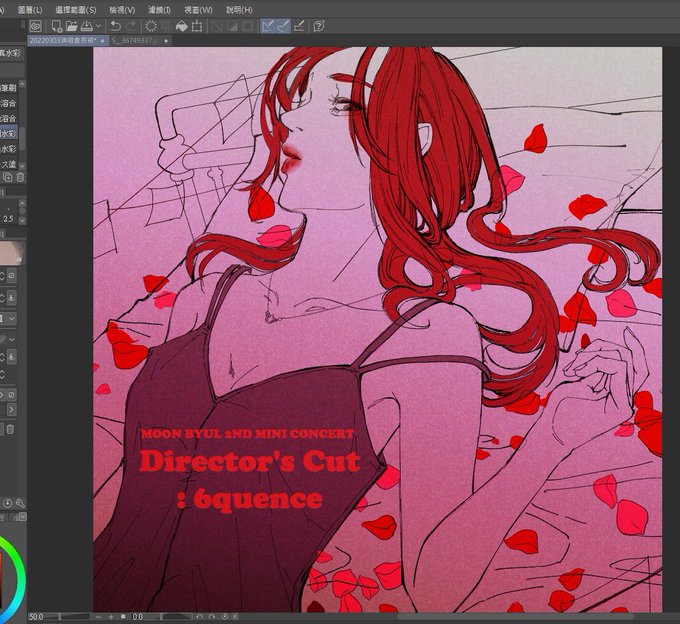Open the 選擇範圍(S) menu

click(75, 10)
